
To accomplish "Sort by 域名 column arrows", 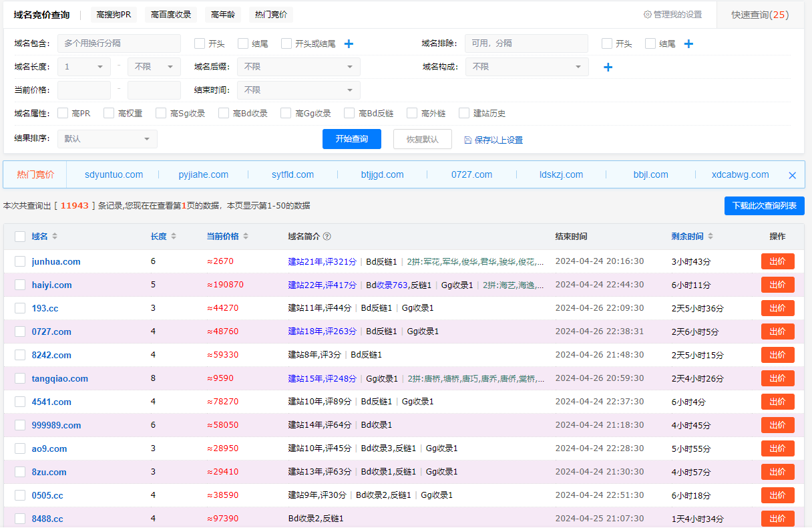I will click(x=55, y=237).
